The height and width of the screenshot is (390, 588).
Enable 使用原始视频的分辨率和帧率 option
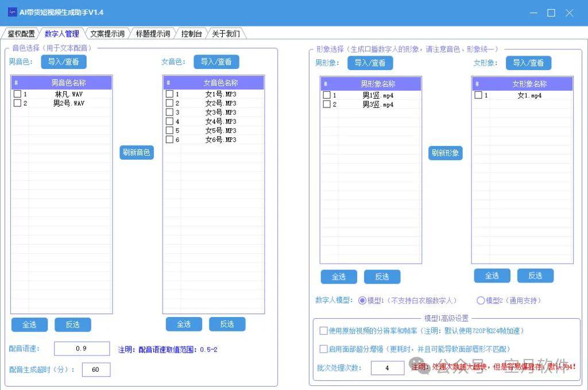324,331
